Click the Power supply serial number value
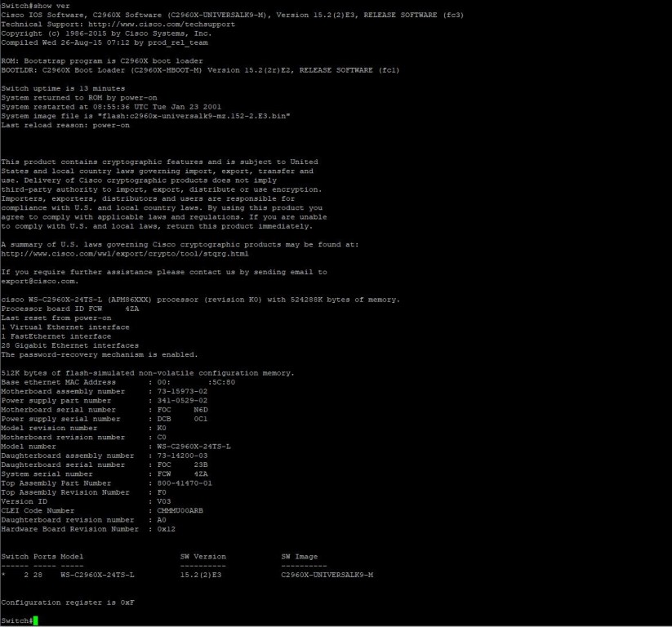 click(x=182, y=419)
